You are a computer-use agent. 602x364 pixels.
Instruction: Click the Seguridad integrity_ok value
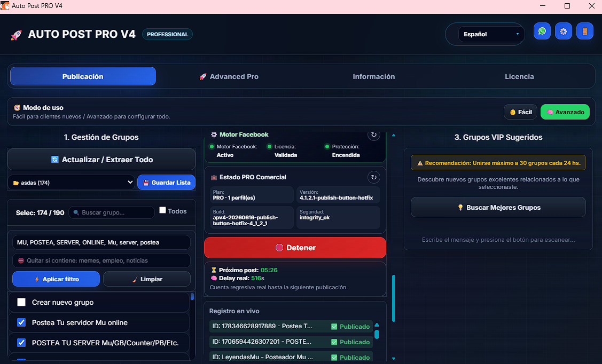(x=315, y=217)
